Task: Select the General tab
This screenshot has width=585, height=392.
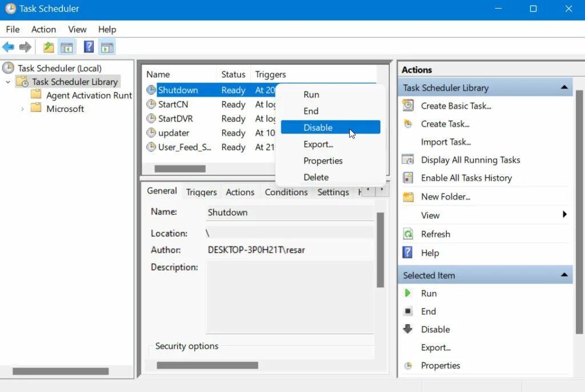Action: click(x=162, y=191)
